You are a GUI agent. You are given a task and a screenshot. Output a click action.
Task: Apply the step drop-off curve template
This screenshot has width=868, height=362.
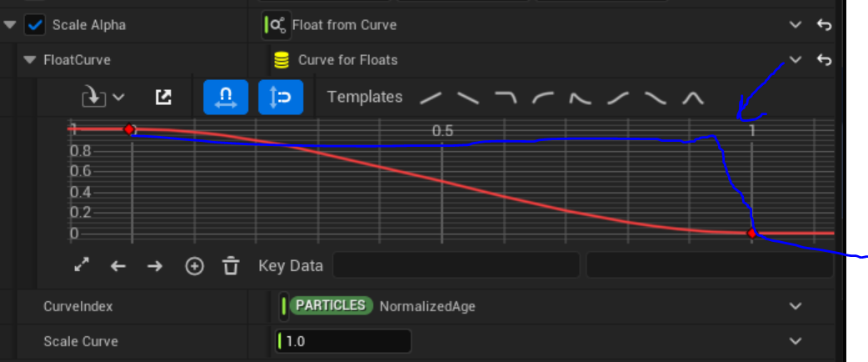click(506, 98)
